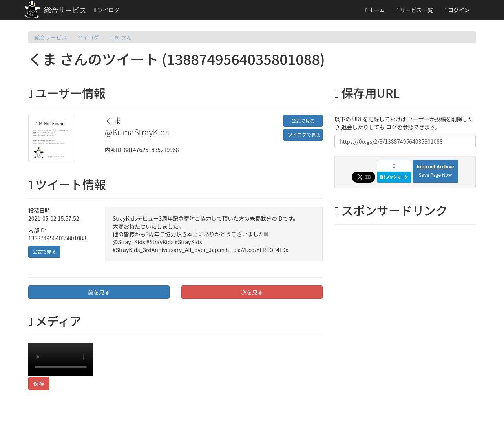The height and width of the screenshot is (426, 504).
Task: Select ツイログ breadcrumb link
Action: [x=88, y=37]
